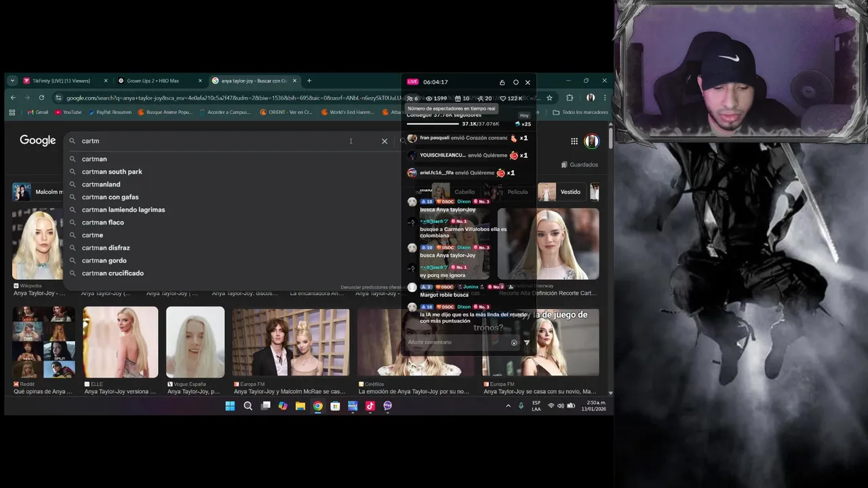Image resolution: width=868 pixels, height=488 pixels.
Task: Open the Chrome extensions puzzle icon
Action: [x=570, y=98]
